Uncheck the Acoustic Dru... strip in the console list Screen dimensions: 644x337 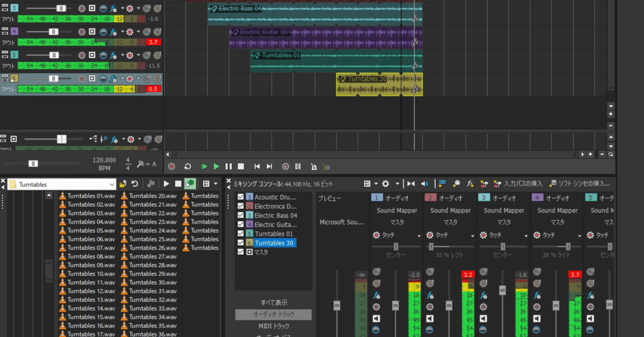tap(240, 197)
